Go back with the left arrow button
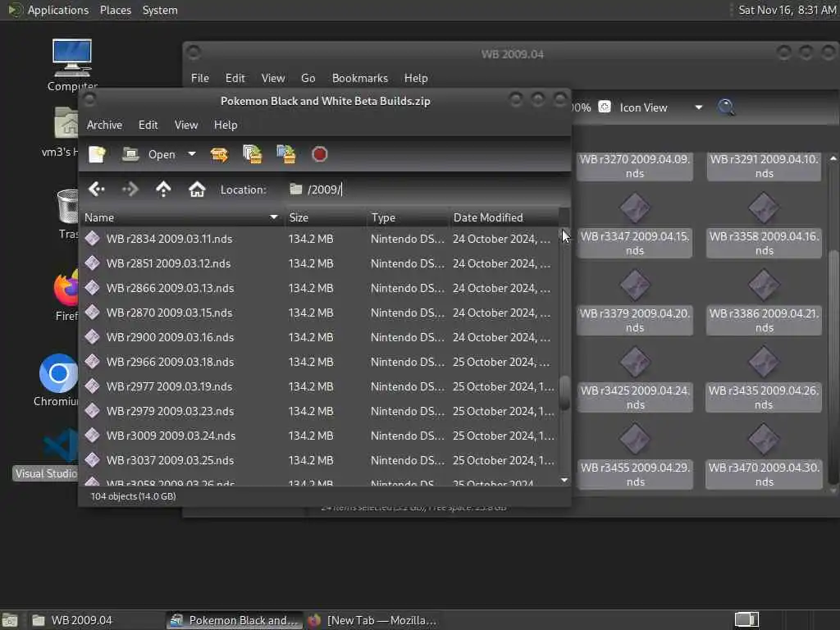The width and height of the screenshot is (840, 630). (x=97, y=189)
